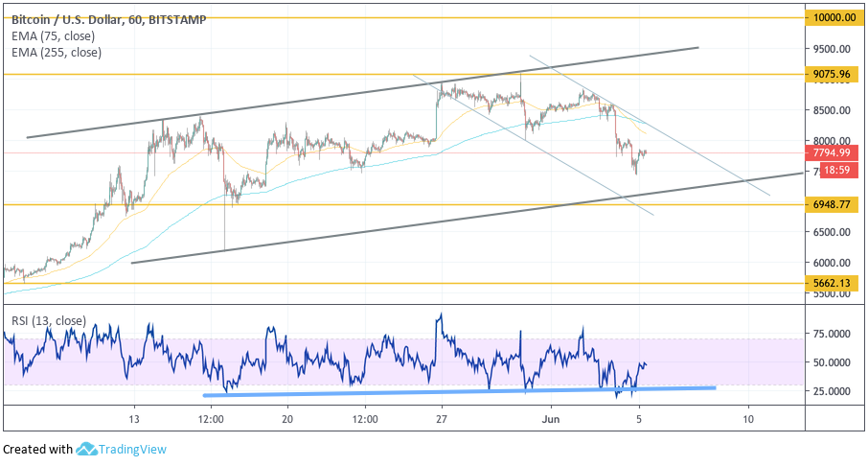Click the 8500.00 price axis value
Image resolution: width=868 pixels, height=466 pixels.
832,110
